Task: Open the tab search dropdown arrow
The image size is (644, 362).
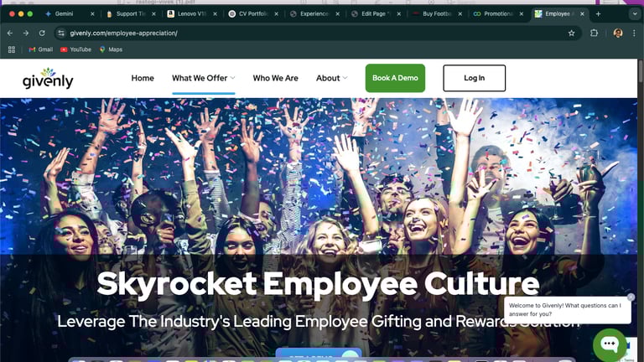Action: point(635,14)
